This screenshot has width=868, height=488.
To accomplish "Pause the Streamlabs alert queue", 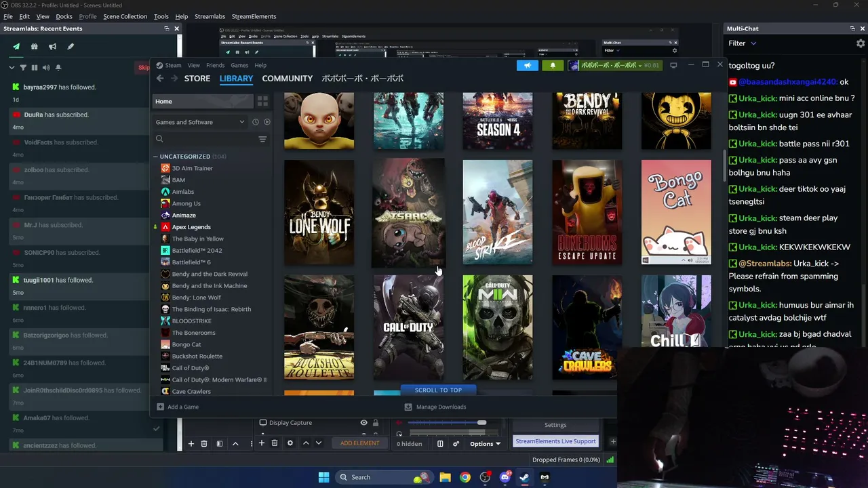I will coord(34,68).
